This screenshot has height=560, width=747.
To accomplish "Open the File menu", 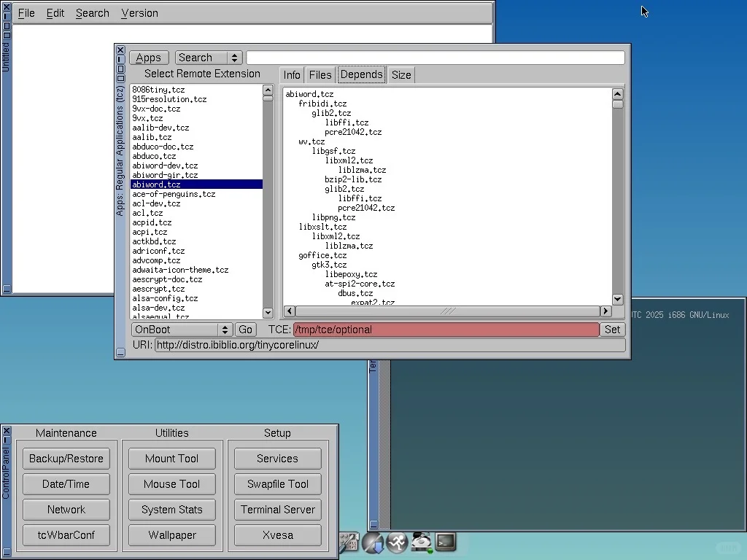I will pyautogui.click(x=26, y=12).
